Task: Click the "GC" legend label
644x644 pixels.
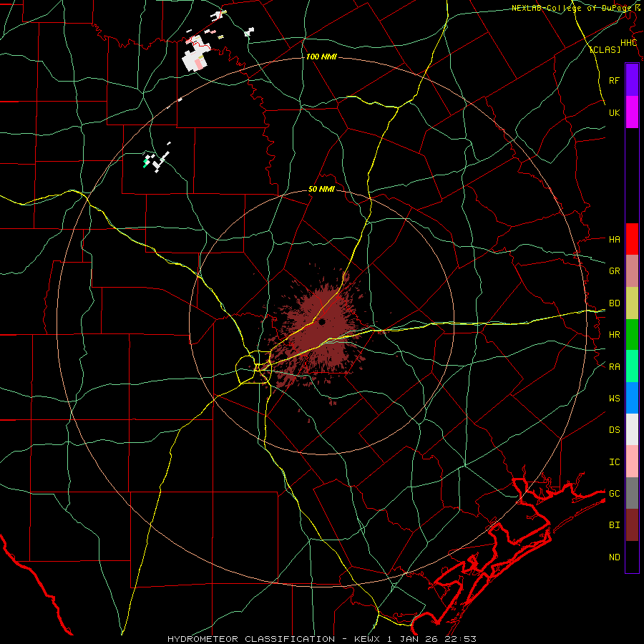Action: coord(614,493)
